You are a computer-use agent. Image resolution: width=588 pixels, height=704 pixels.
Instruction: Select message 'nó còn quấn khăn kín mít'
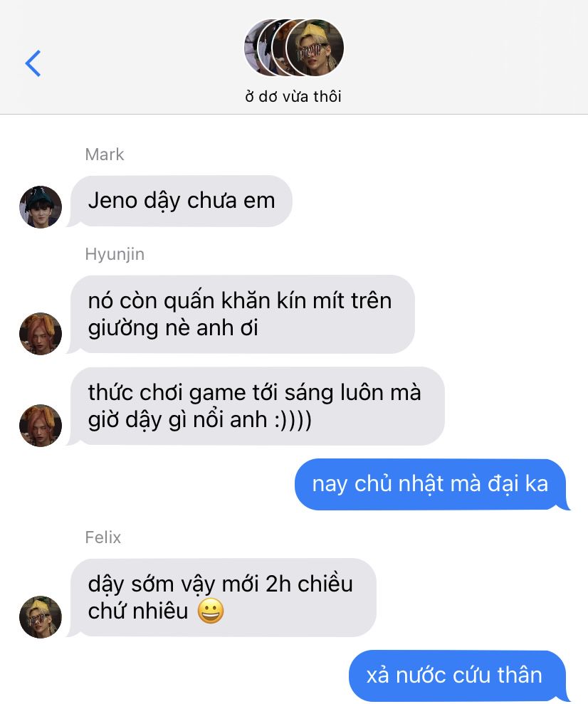coord(242,315)
